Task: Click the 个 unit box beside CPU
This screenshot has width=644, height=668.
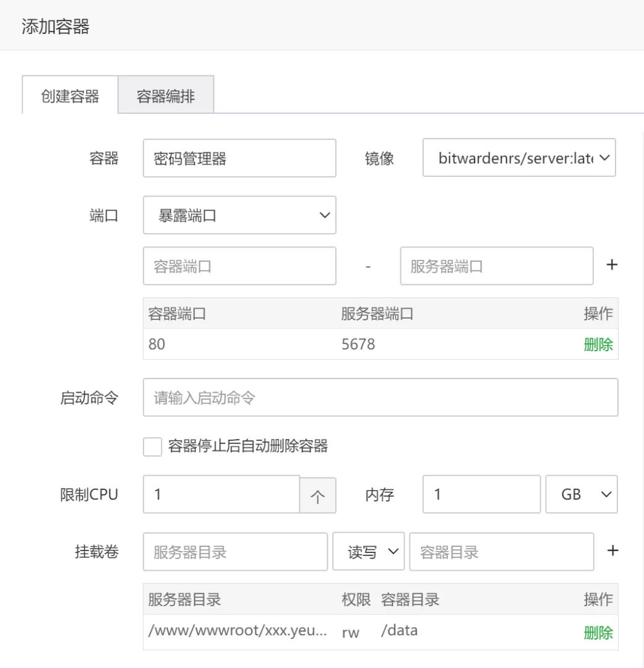Action: tap(318, 496)
